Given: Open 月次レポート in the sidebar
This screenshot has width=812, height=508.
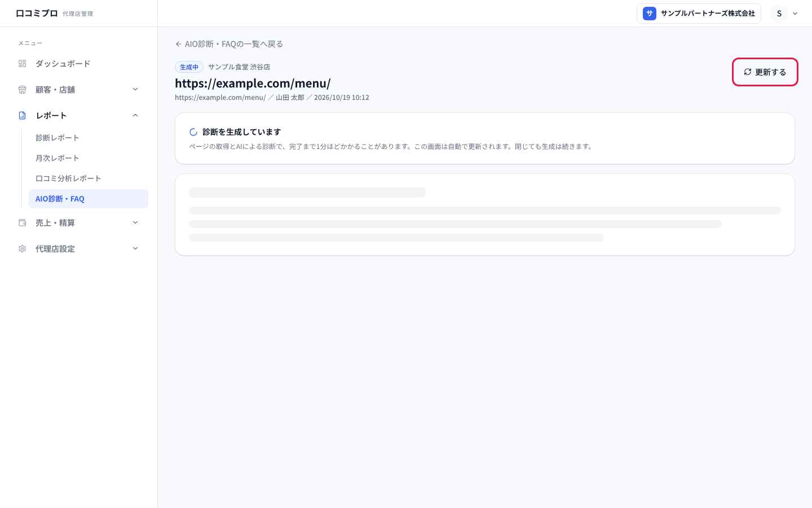Looking at the screenshot, I should click(89, 158).
